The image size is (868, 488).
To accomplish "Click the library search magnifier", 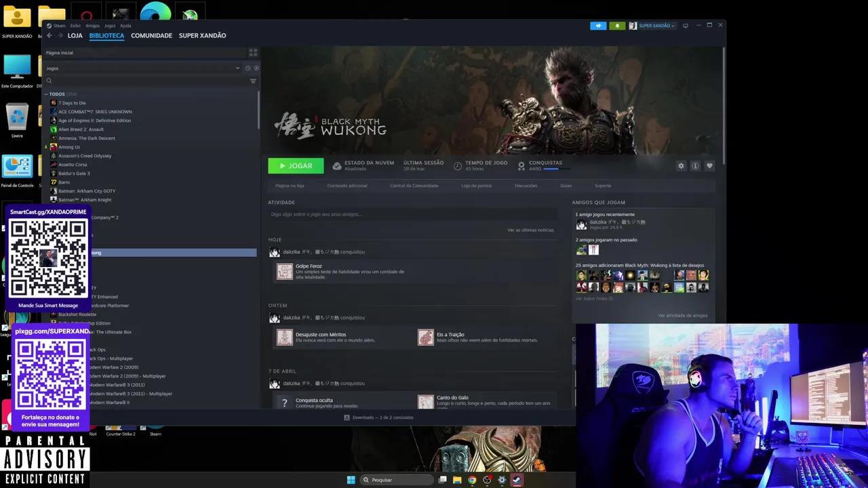I will [49, 81].
